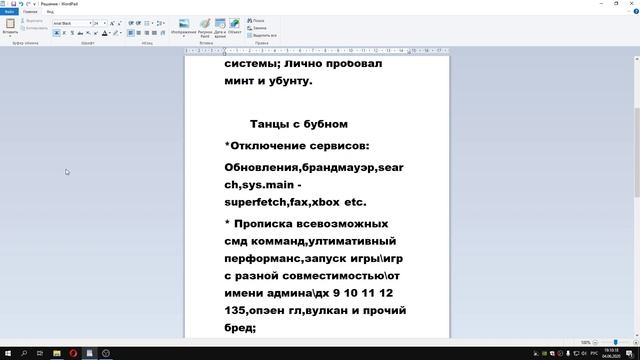Toggle bold formatting
The height and width of the screenshot is (360, 640).
pyautogui.click(x=56, y=33)
